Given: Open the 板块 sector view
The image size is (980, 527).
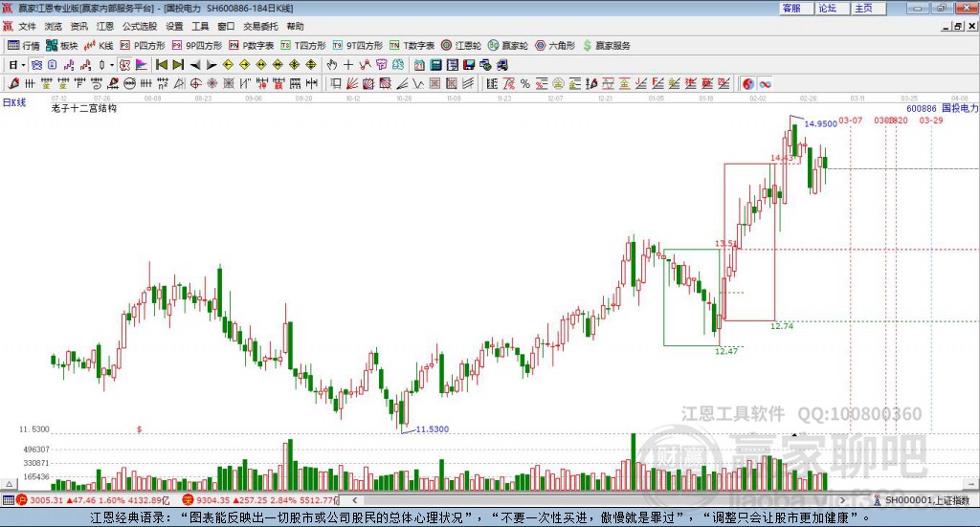Looking at the screenshot, I should [x=61, y=46].
